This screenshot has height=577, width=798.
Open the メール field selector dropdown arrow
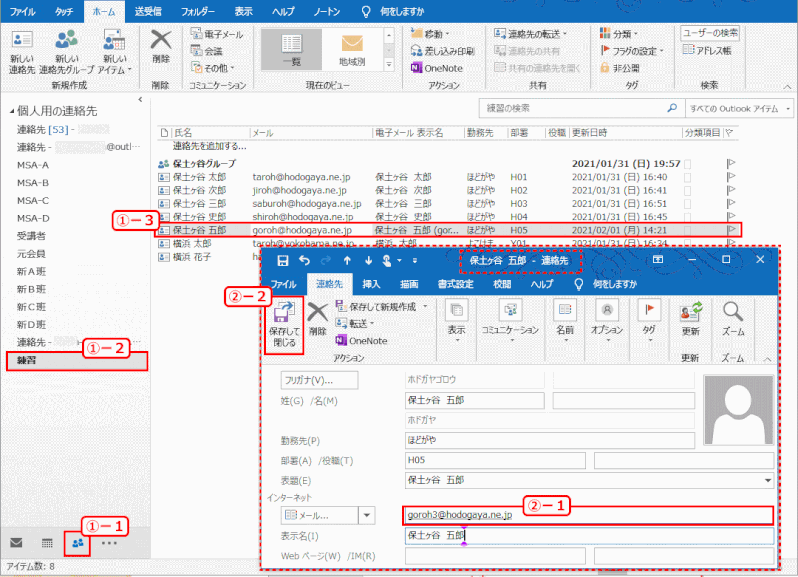coord(366,515)
